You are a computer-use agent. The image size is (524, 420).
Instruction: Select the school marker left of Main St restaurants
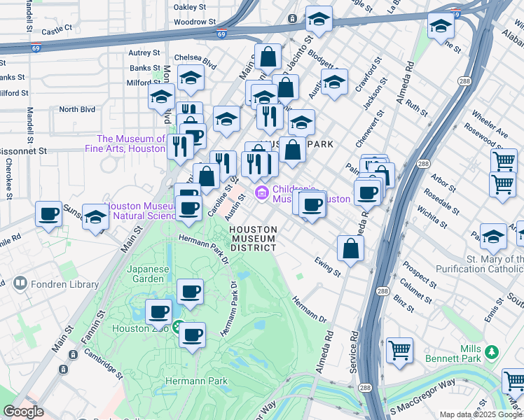[x=226, y=120]
